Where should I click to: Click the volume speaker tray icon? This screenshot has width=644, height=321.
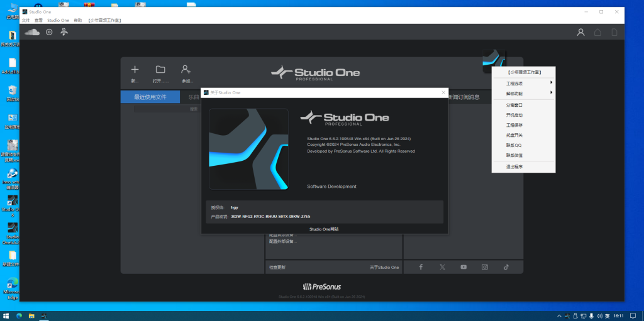pos(599,316)
